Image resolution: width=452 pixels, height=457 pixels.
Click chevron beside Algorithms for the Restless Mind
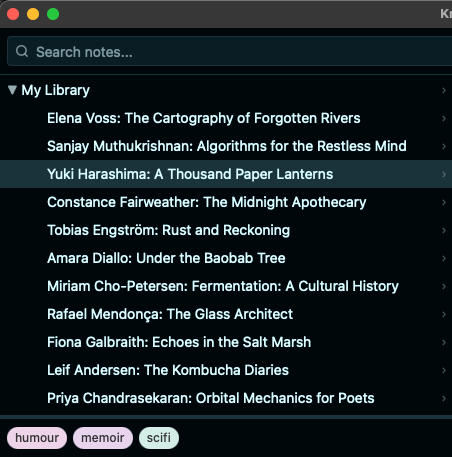[x=444, y=146]
